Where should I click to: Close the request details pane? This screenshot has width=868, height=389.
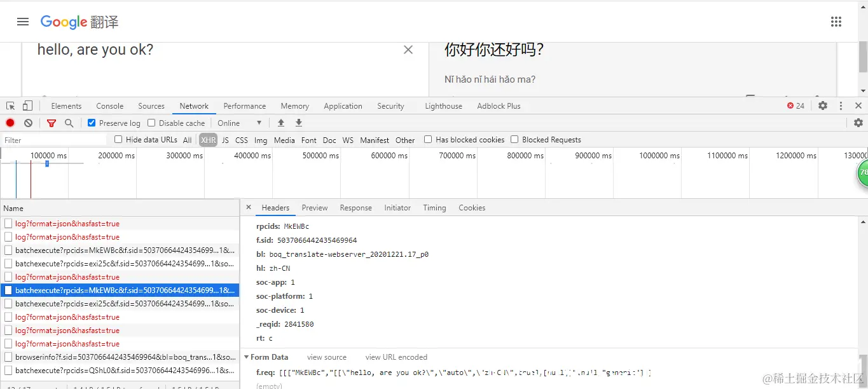(x=249, y=207)
